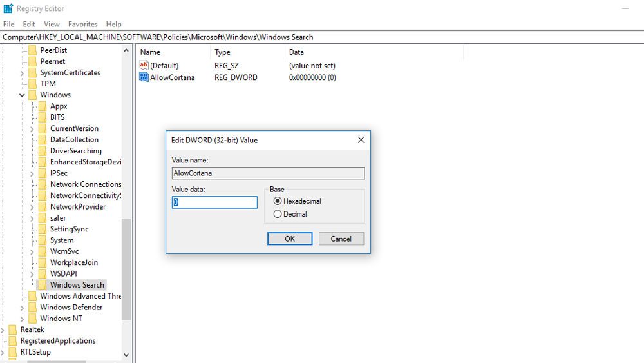Click the registry path address bar
This screenshot has height=363, width=644.
[322, 37]
